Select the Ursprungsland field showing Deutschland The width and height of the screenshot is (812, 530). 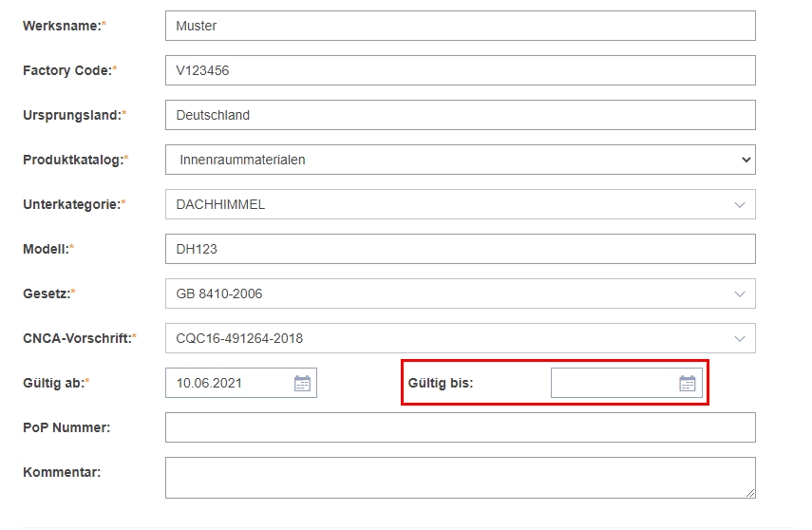coord(461,115)
